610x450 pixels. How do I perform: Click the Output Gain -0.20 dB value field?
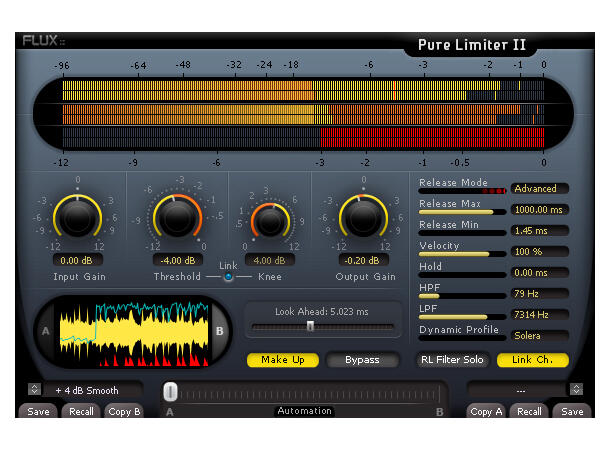(x=363, y=260)
